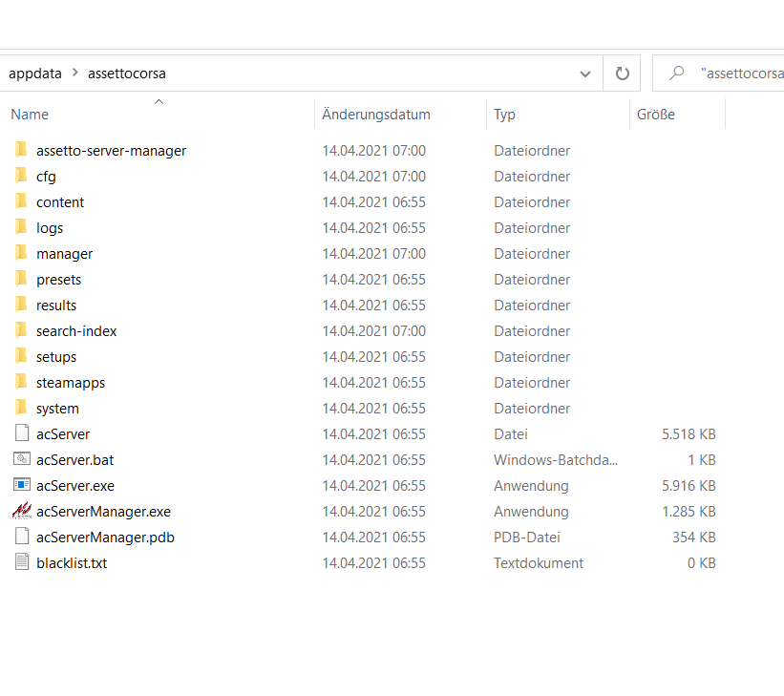Click the acServer blank file icon
The height and width of the screenshot is (696, 784).
pos(22,433)
